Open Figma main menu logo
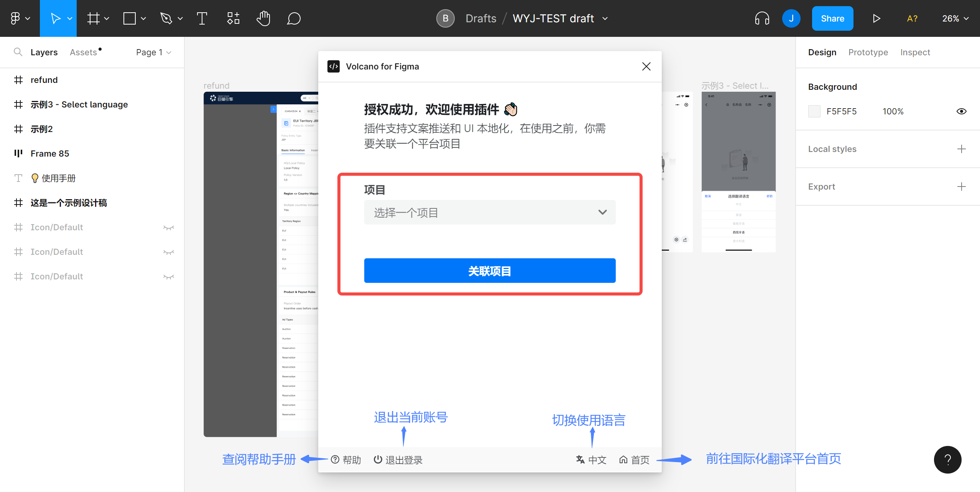Viewport: 980px width, 492px height. pyautogui.click(x=15, y=18)
